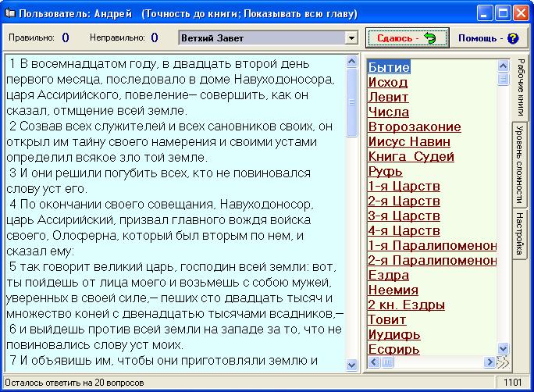Choose Руфь book link
This screenshot has width=534, height=392.
pos(385,171)
